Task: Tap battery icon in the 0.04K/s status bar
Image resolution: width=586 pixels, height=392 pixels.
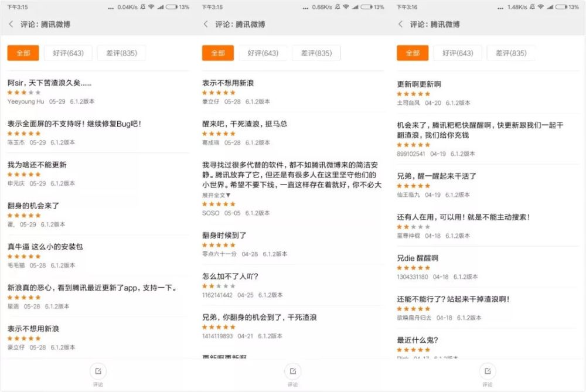Action: pos(172,6)
